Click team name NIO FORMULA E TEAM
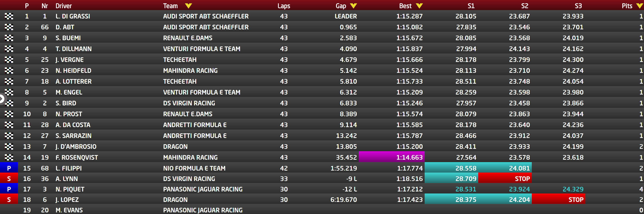This screenshot has width=644, height=214. click(x=194, y=168)
